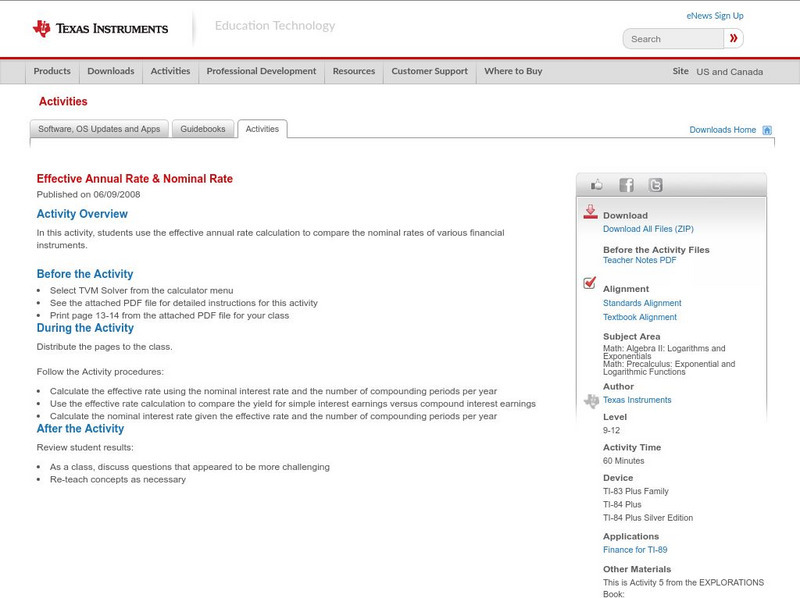800x598 pixels.
Task: Click the Education Technology header text
Action: (x=274, y=26)
